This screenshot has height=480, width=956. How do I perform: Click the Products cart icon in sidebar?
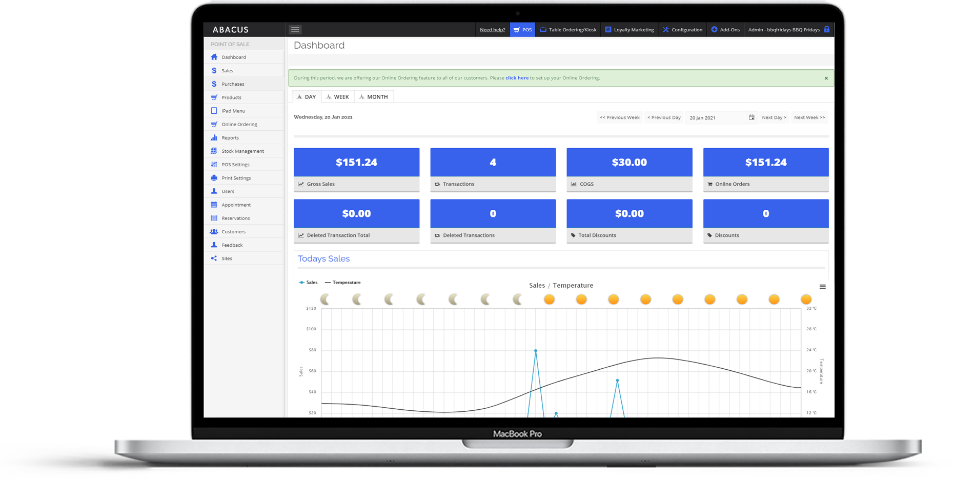pyautogui.click(x=214, y=97)
